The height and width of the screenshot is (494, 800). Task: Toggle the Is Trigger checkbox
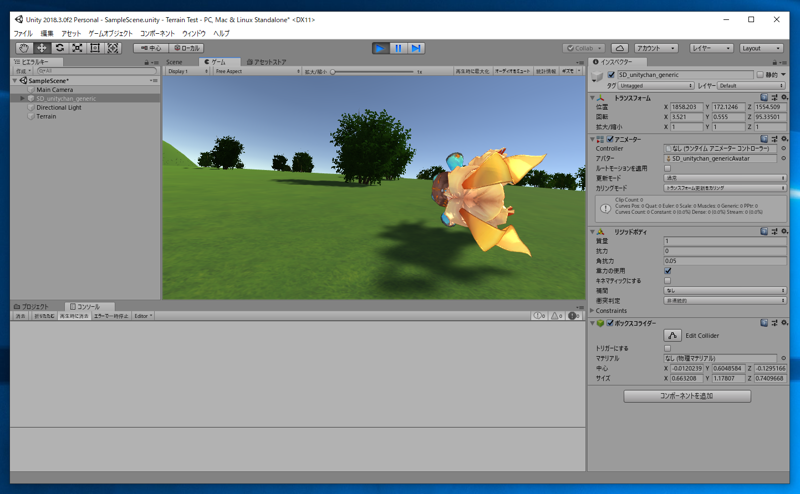(x=667, y=348)
